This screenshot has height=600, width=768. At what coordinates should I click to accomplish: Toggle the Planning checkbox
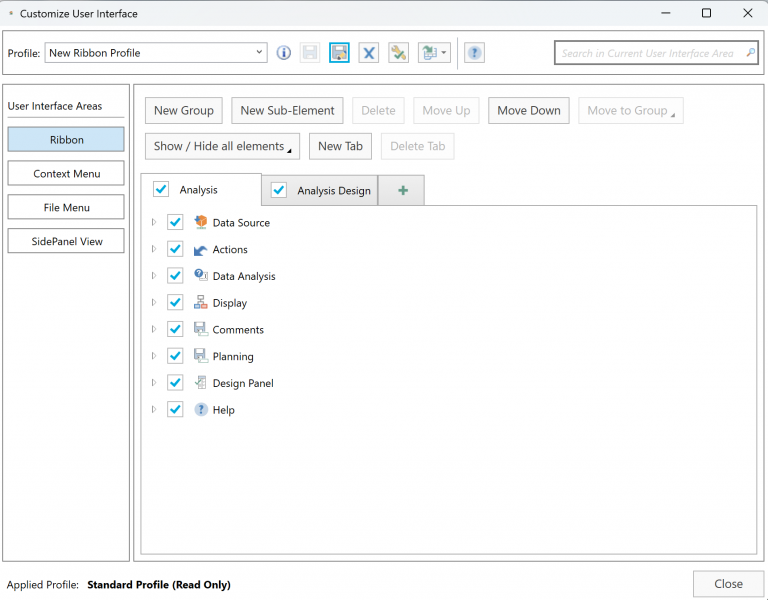coord(175,356)
